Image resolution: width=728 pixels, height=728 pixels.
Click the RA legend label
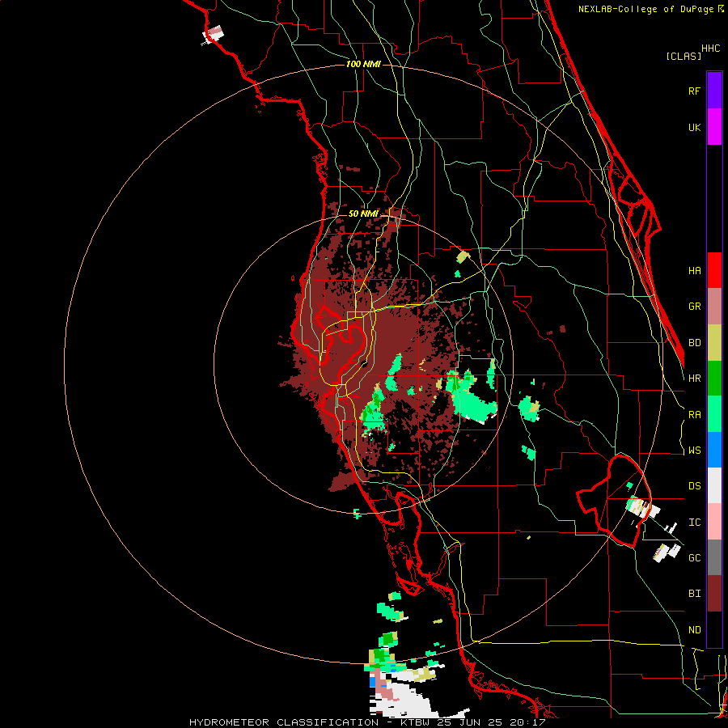coord(695,415)
